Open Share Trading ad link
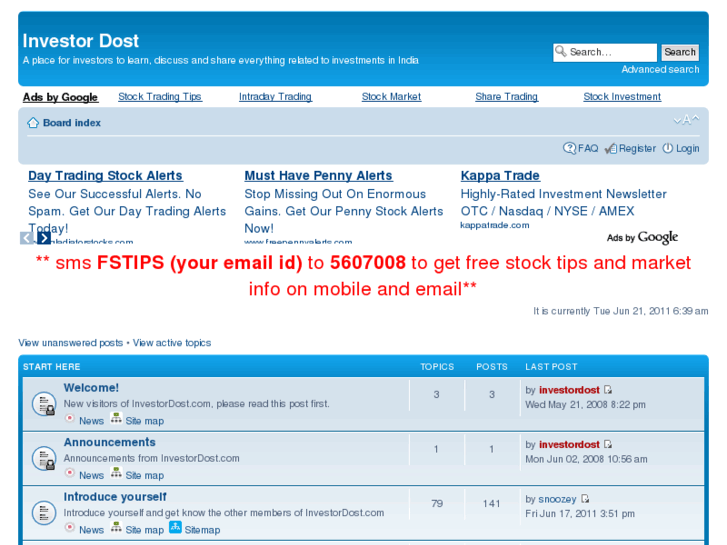The image size is (727, 545). (506, 96)
